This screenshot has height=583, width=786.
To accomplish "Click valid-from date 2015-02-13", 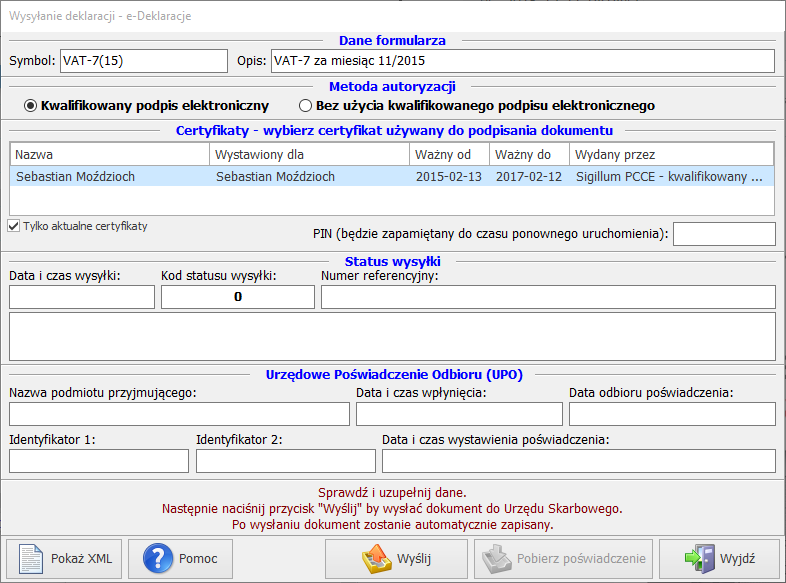I will point(449,176).
